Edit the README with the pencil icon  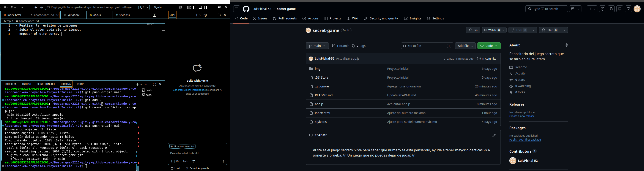coord(494,135)
